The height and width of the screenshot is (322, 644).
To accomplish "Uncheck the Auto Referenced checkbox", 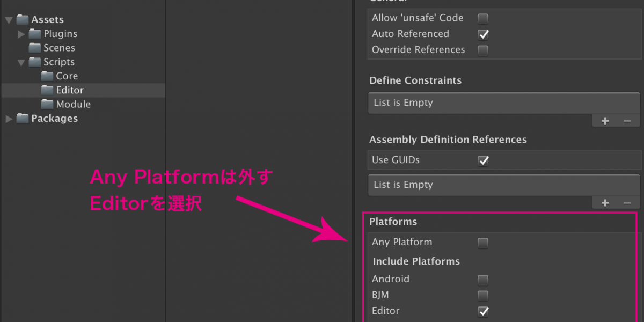I will [x=483, y=34].
